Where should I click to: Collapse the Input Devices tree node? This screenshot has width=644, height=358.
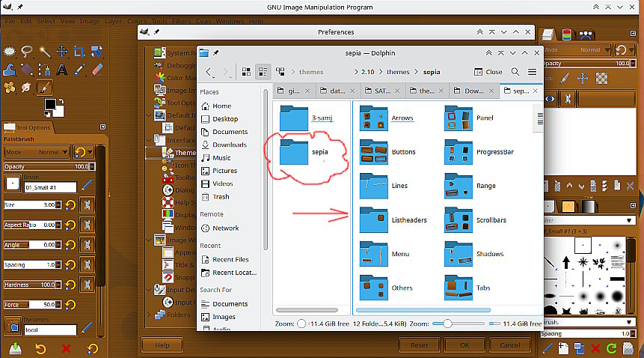(149, 290)
